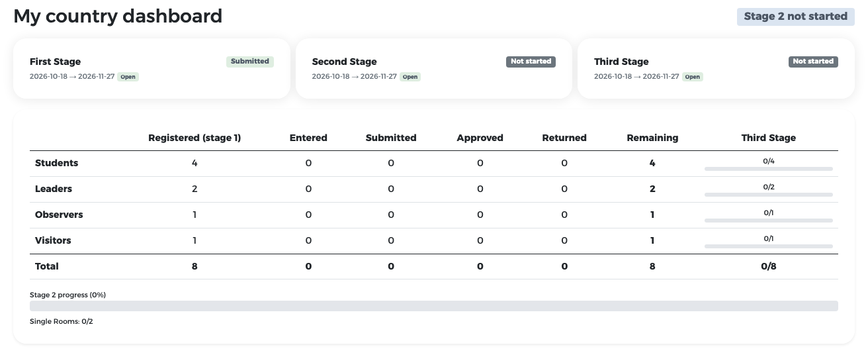Click the Stage 2 not started status badge
Screen dimensions: 868x349
click(795, 17)
